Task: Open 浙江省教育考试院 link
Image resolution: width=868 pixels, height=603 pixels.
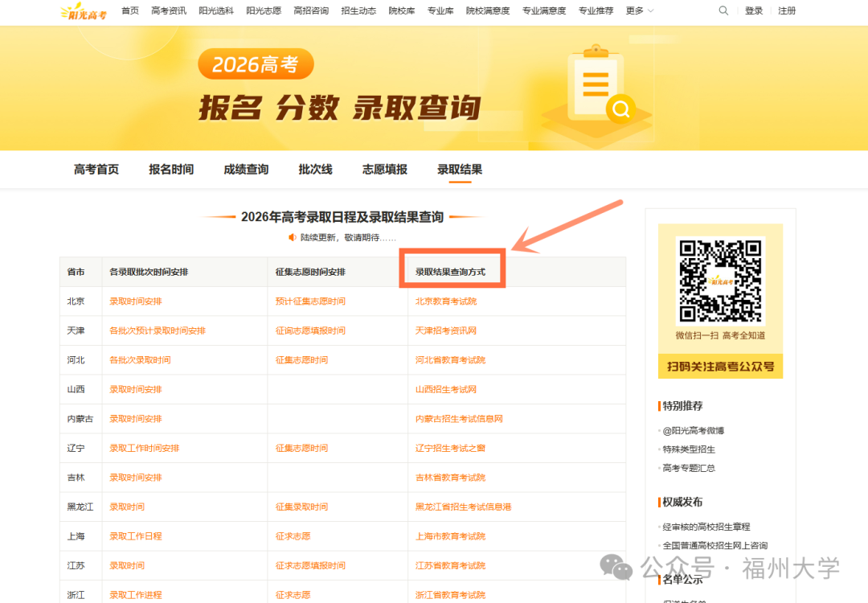Action: [x=451, y=595]
